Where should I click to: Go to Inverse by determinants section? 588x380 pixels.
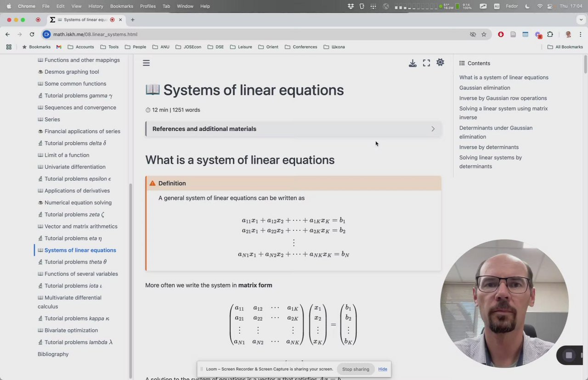pos(489,147)
